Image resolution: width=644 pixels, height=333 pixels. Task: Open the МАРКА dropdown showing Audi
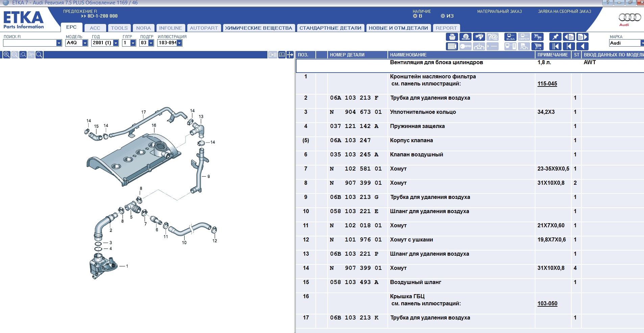pyautogui.click(x=642, y=43)
